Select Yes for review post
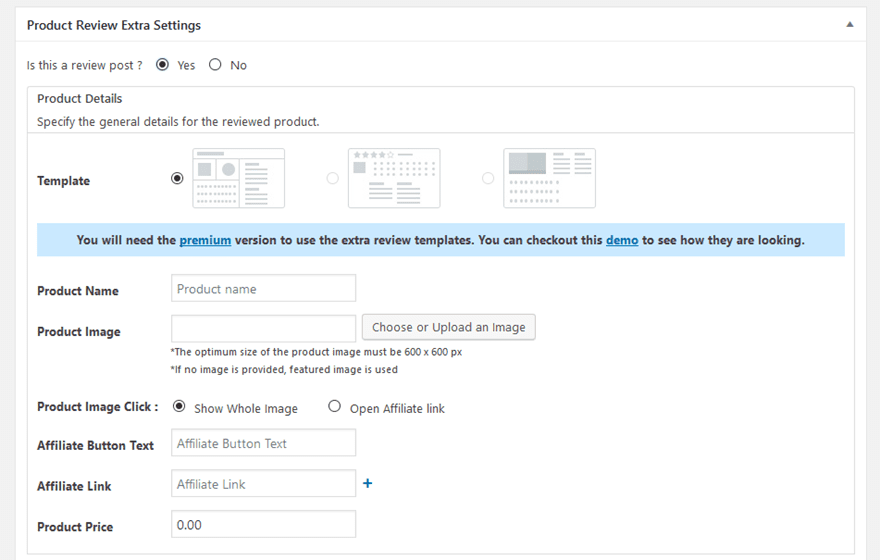 tap(162, 65)
